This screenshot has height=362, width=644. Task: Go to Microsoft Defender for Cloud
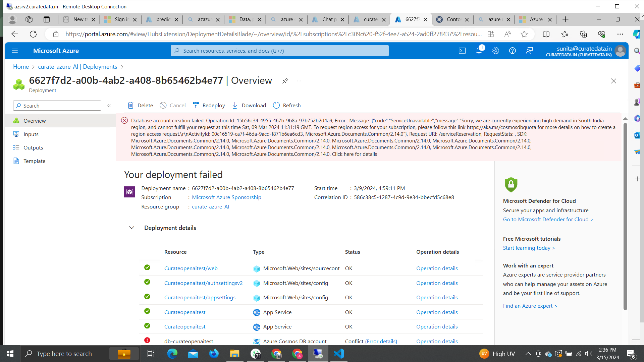[x=548, y=220]
